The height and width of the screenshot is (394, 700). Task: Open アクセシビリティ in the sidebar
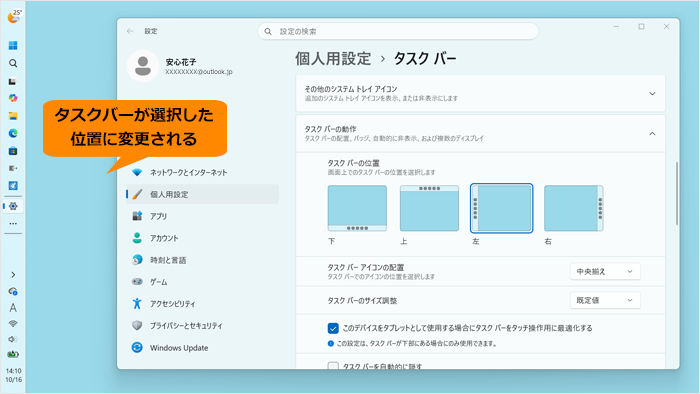pos(202,303)
